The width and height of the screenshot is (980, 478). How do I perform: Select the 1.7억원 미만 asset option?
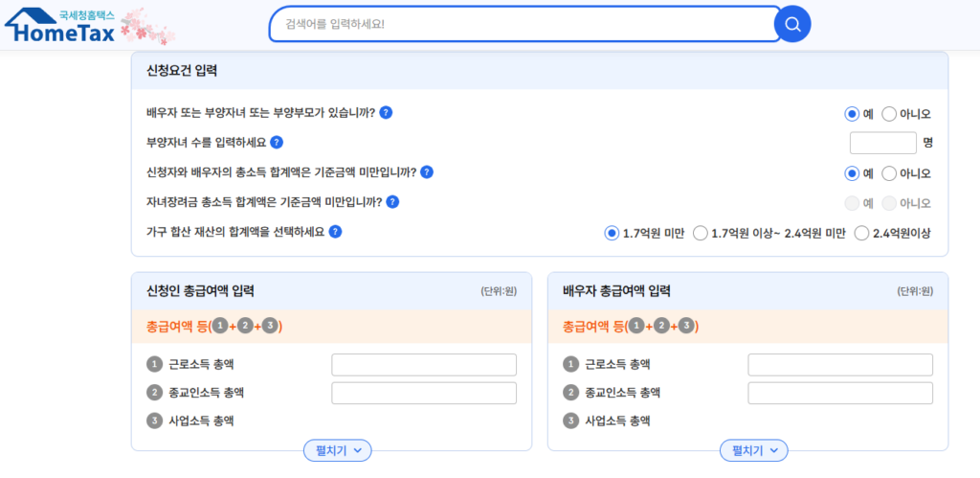tap(612, 234)
